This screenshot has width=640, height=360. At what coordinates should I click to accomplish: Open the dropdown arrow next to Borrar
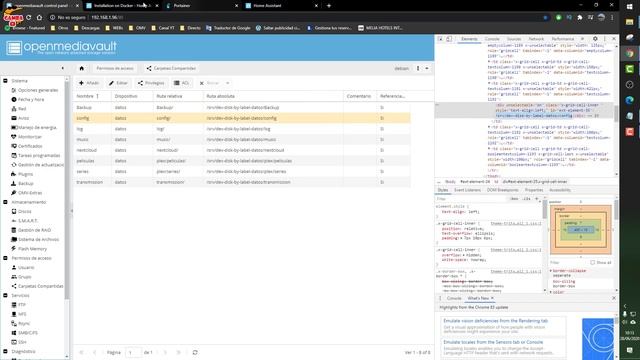pyautogui.click(x=227, y=83)
